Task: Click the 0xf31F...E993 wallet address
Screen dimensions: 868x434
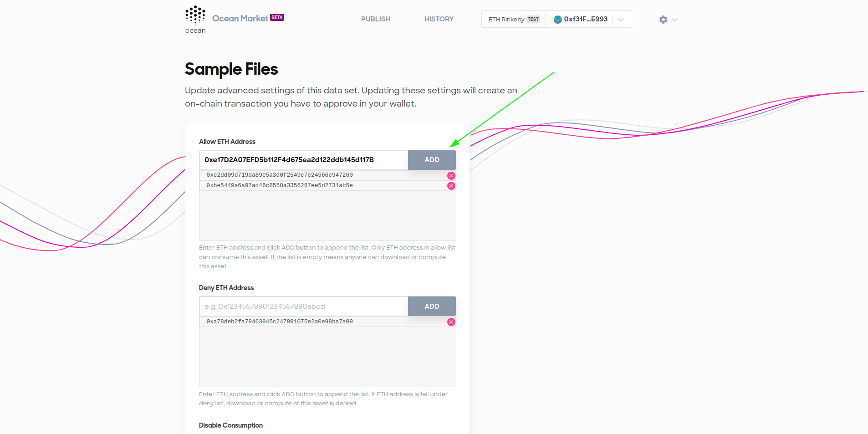Action: pyautogui.click(x=586, y=19)
